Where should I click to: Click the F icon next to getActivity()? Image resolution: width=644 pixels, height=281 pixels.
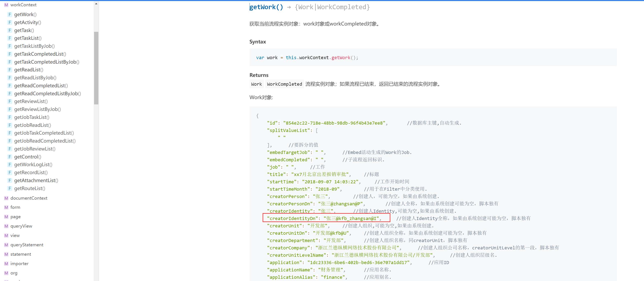[10, 22]
